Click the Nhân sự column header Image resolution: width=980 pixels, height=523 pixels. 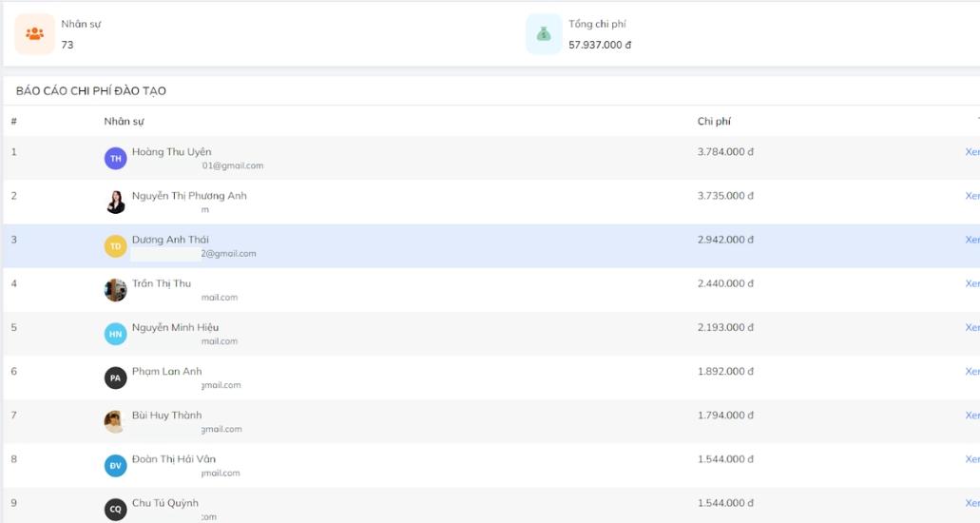point(124,122)
